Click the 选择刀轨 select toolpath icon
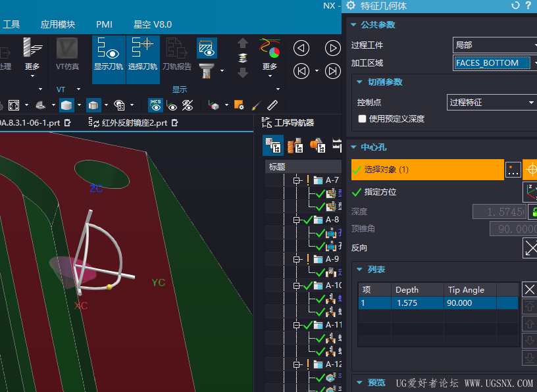Viewport: 537px width, 392px height. pos(143,60)
